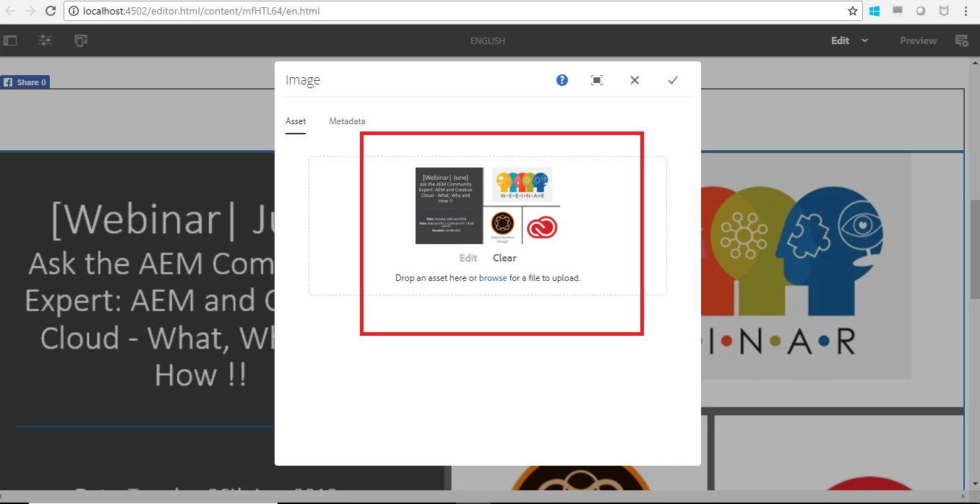
Task: Toggle fullscreen for Image dialog
Action: coord(597,80)
